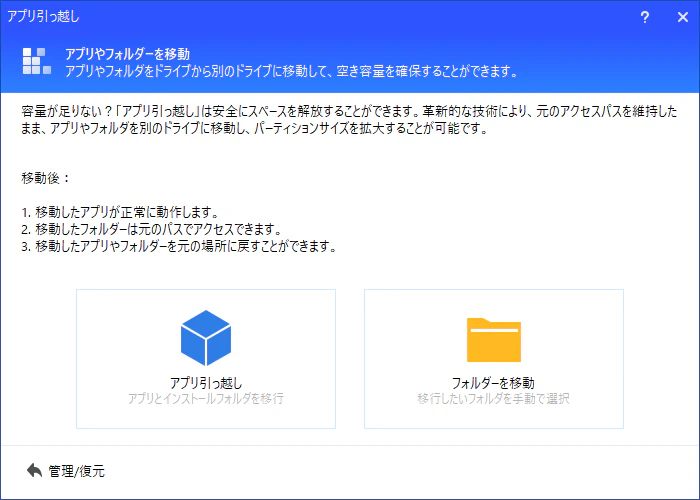Click text アプリとインストールフォルダを移行

(206, 398)
